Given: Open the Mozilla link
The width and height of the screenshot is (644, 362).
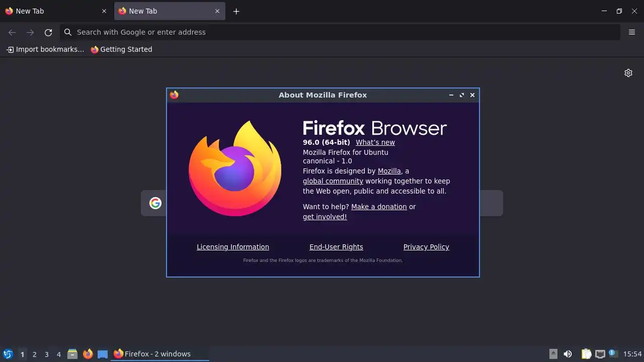Looking at the screenshot, I should (389, 171).
